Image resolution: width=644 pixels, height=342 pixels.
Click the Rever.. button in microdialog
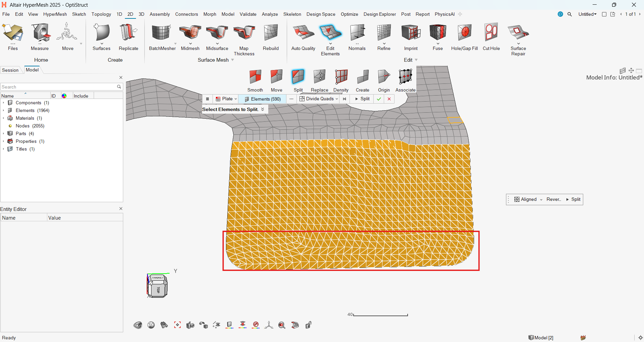[554, 199]
